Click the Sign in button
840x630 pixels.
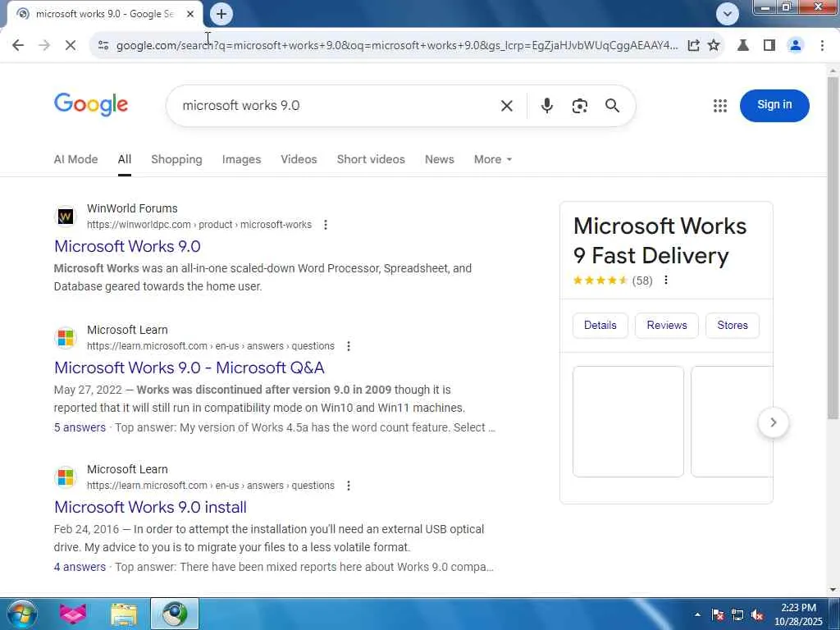(x=774, y=105)
